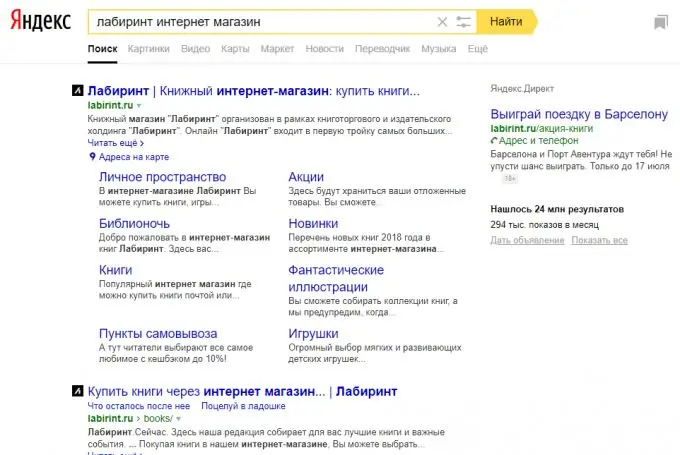Switch to the Картинки tab
This screenshot has width=680, height=455.
148,49
